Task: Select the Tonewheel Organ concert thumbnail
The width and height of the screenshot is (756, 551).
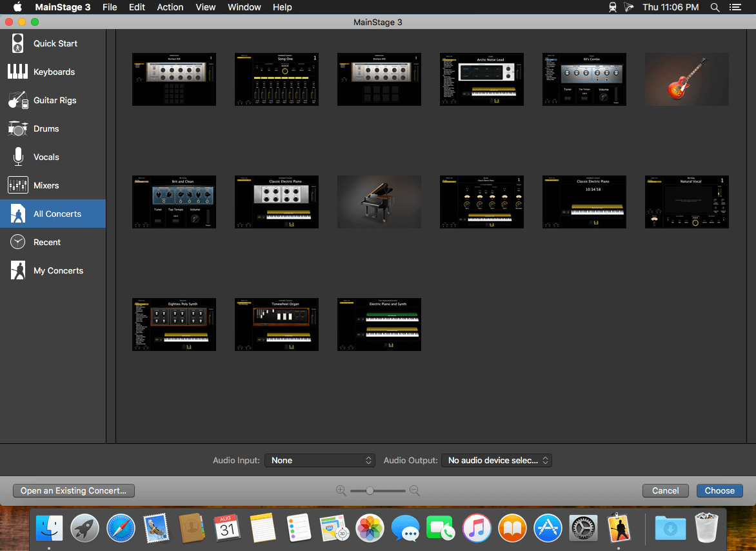Action: (277, 325)
